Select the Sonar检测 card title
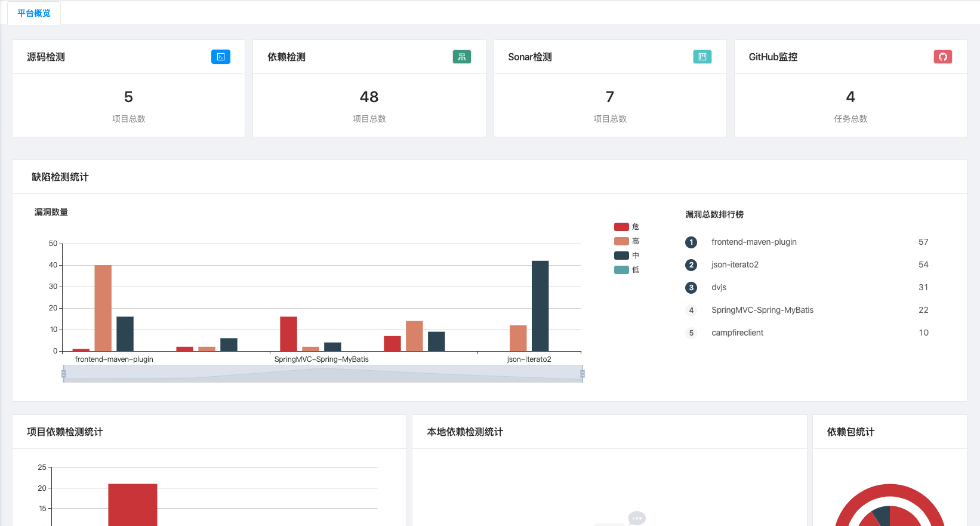 click(530, 57)
